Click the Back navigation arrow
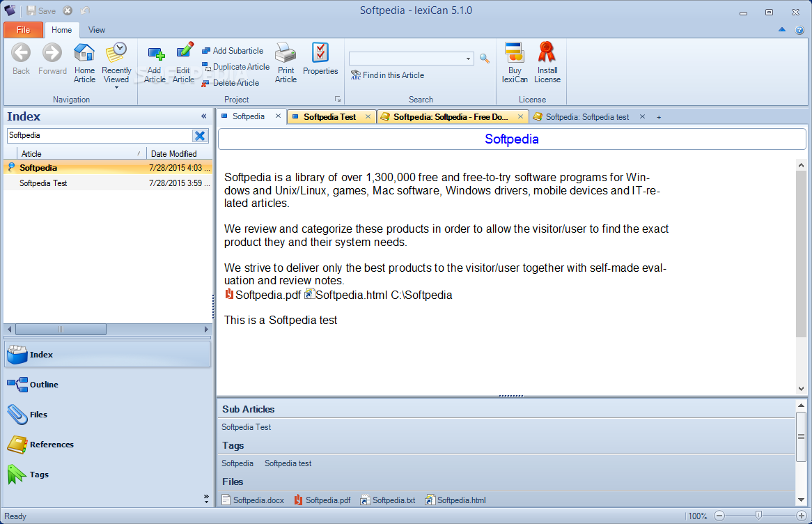 coord(21,60)
